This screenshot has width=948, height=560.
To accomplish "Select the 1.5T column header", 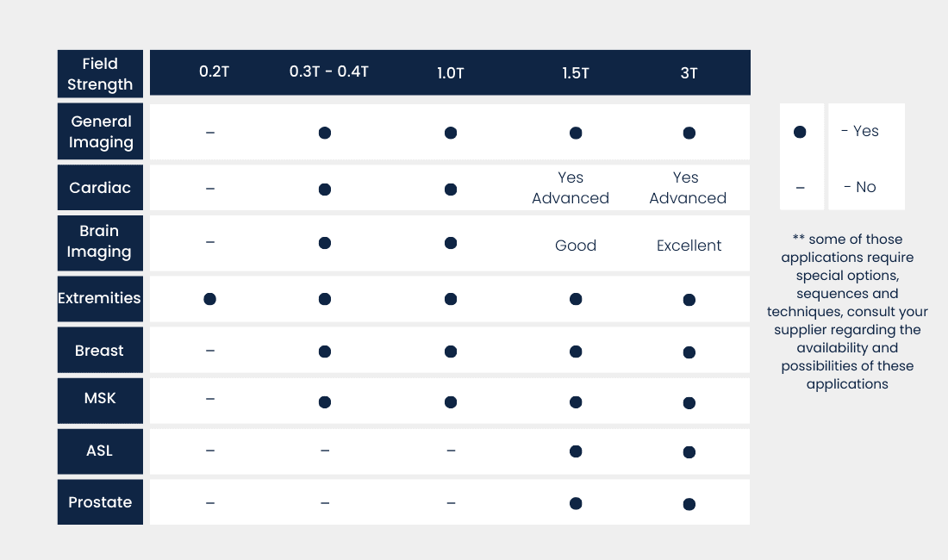I will click(576, 73).
